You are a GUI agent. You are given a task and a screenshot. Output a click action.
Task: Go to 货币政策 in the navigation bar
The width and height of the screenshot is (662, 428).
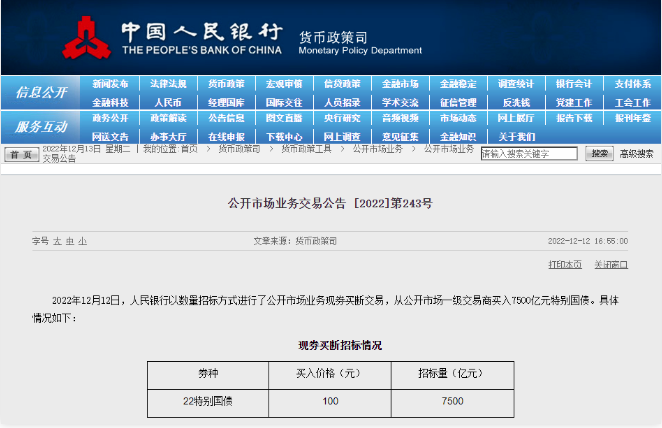(x=226, y=84)
